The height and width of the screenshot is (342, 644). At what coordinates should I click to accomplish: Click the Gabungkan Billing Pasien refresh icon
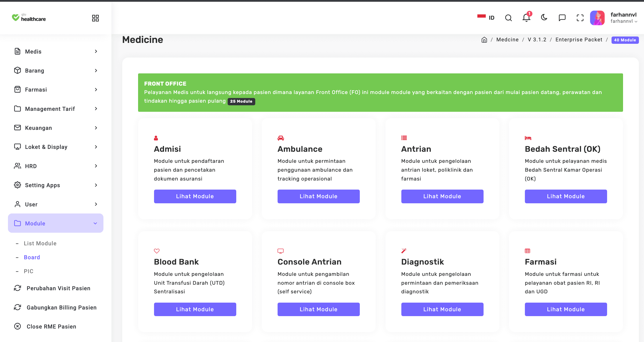pyautogui.click(x=17, y=307)
